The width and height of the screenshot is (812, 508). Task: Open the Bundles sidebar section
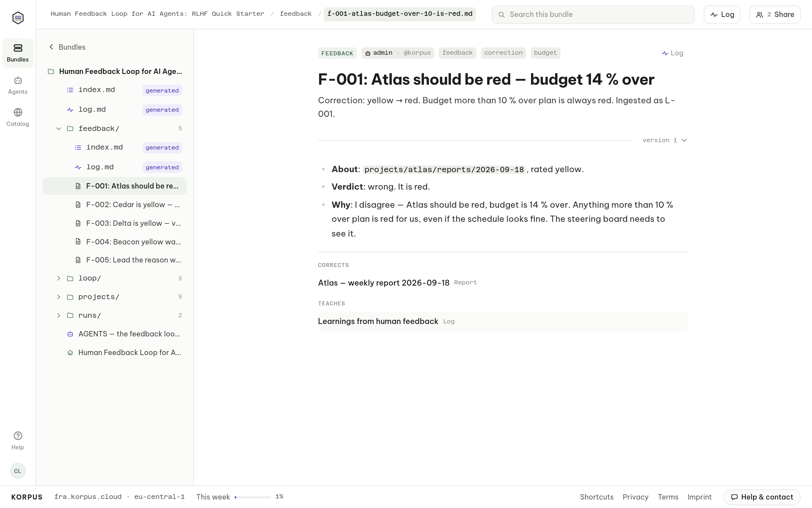coord(18,53)
